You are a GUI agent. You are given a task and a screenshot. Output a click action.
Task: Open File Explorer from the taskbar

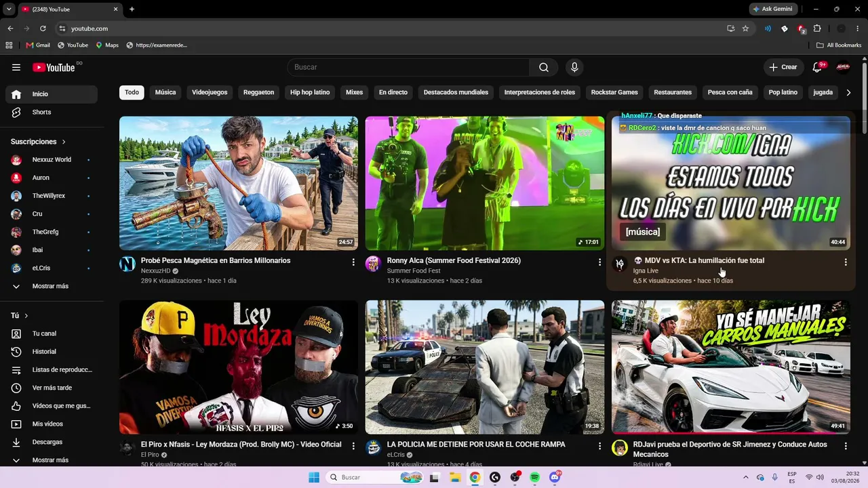[455, 477]
